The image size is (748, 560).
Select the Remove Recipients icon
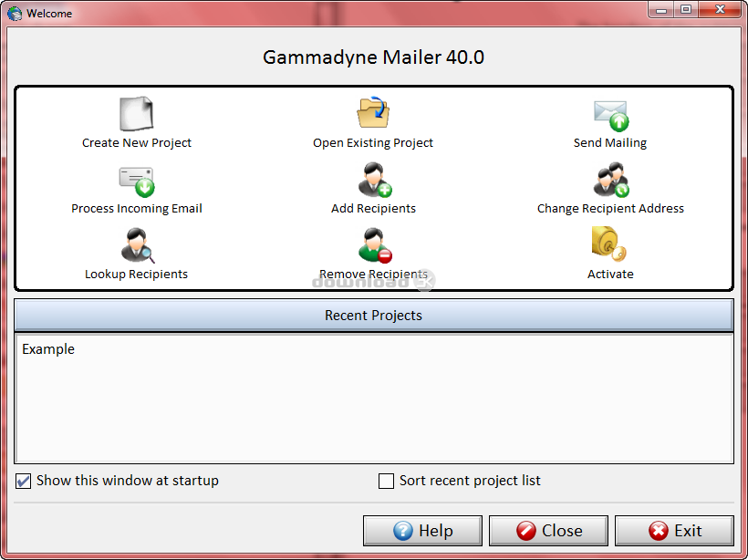pos(375,245)
